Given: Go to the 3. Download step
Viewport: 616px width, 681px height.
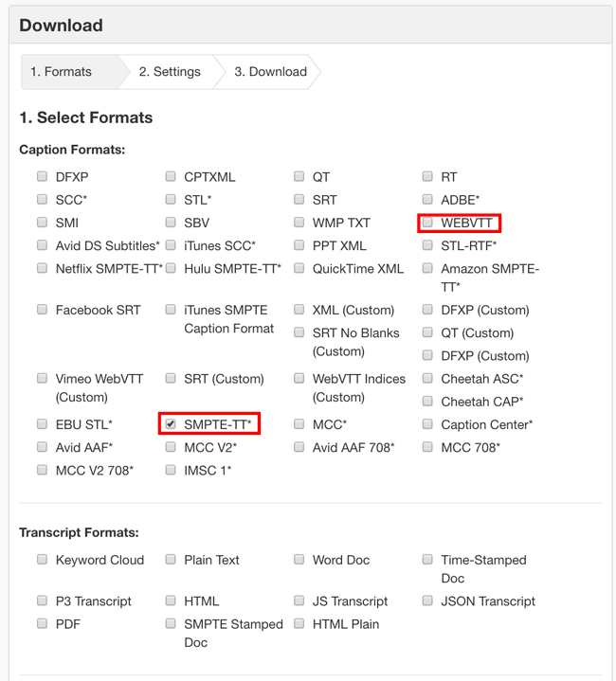Looking at the screenshot, I should tap(270, 72).
